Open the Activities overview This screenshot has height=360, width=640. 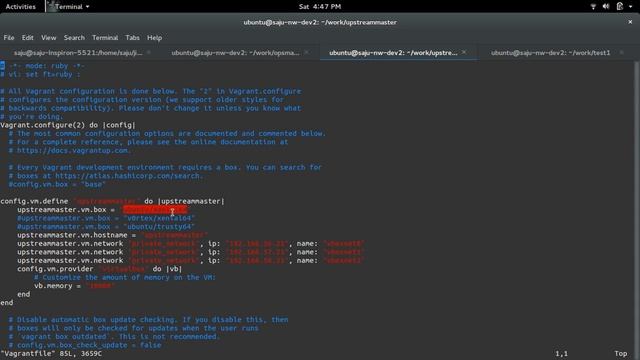coord(20,7)
